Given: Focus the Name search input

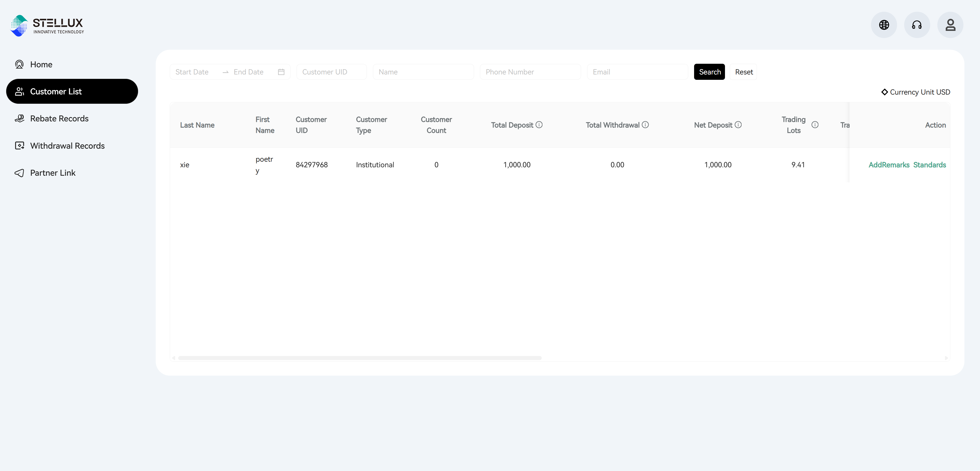Looking at the screenshot, I should 423,72.
